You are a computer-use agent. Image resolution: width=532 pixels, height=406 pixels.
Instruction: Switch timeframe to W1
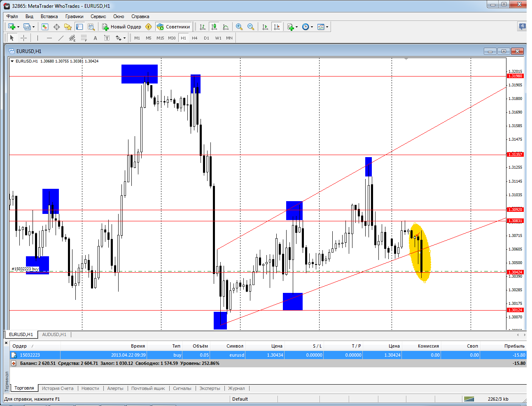218,38
